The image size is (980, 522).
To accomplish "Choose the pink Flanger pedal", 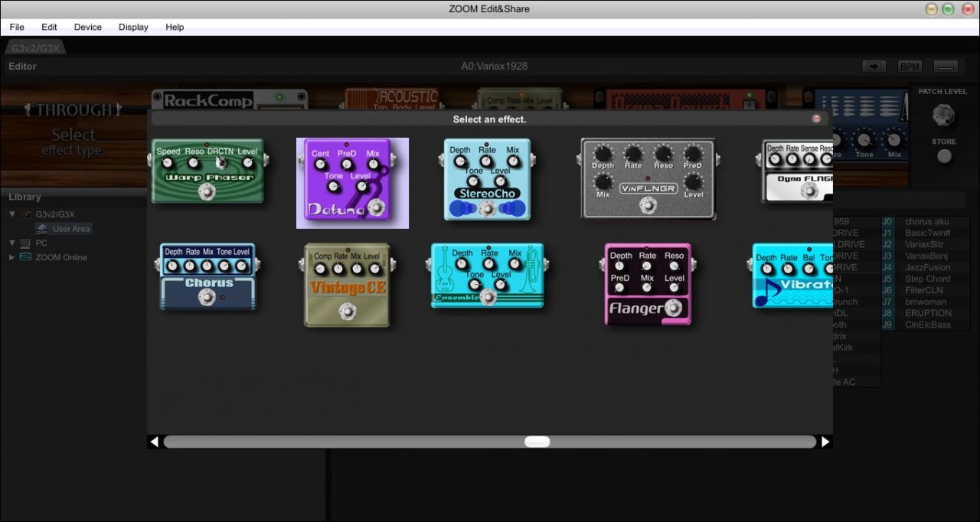I will coord(648,284).
